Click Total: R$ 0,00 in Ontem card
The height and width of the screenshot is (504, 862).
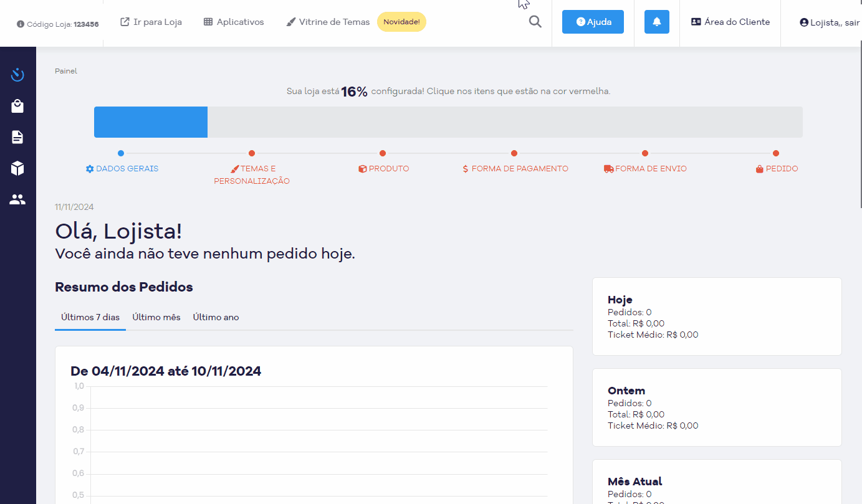[x=636, y=414]
